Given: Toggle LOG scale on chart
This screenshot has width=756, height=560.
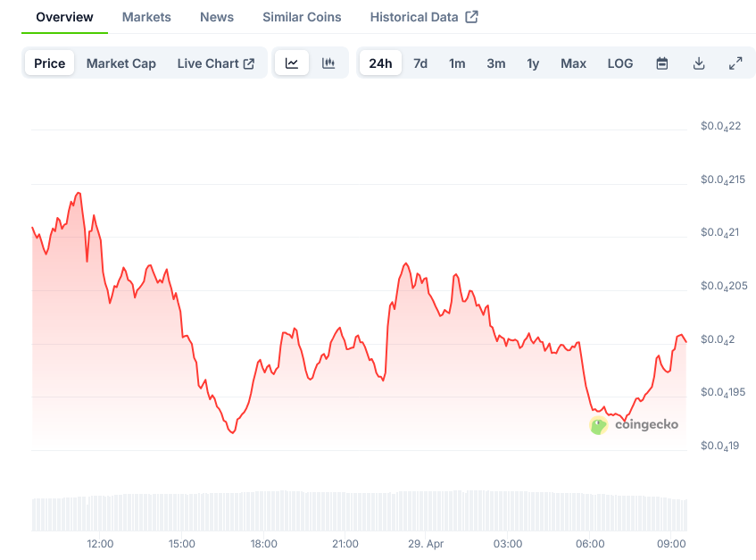Looking at the screenshot, I should coord(620,63).
